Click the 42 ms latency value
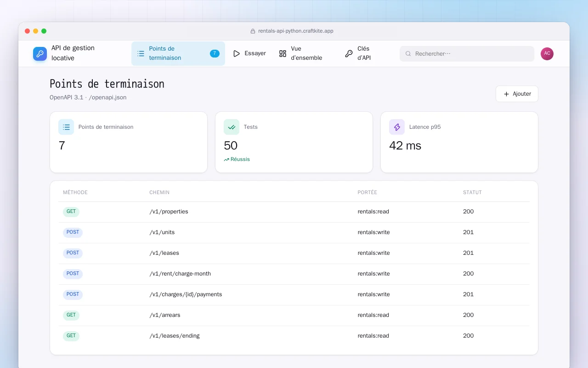This screenshot has width=588, height=368. 405,146
